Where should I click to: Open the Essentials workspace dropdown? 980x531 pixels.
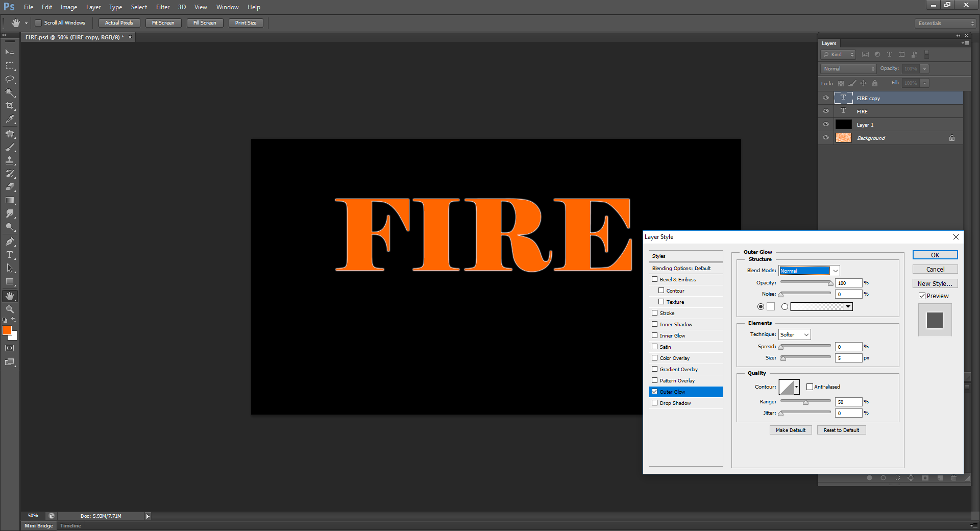[x=945, y=23]
